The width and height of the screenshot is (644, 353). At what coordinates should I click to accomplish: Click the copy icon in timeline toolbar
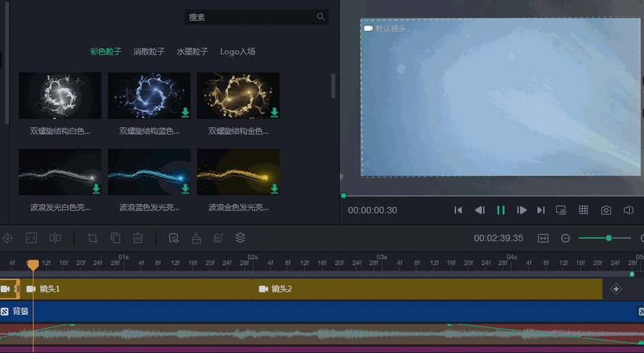[x=116, y=238]
